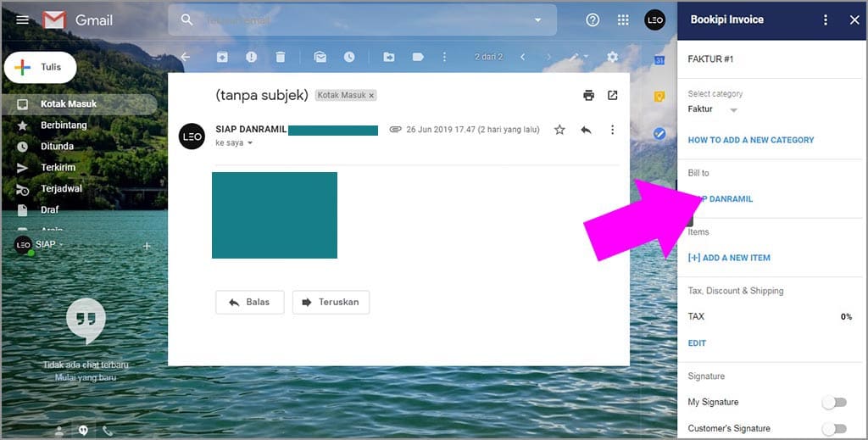Click sender name SIAP DANRAMIL in email

(251, 129)
